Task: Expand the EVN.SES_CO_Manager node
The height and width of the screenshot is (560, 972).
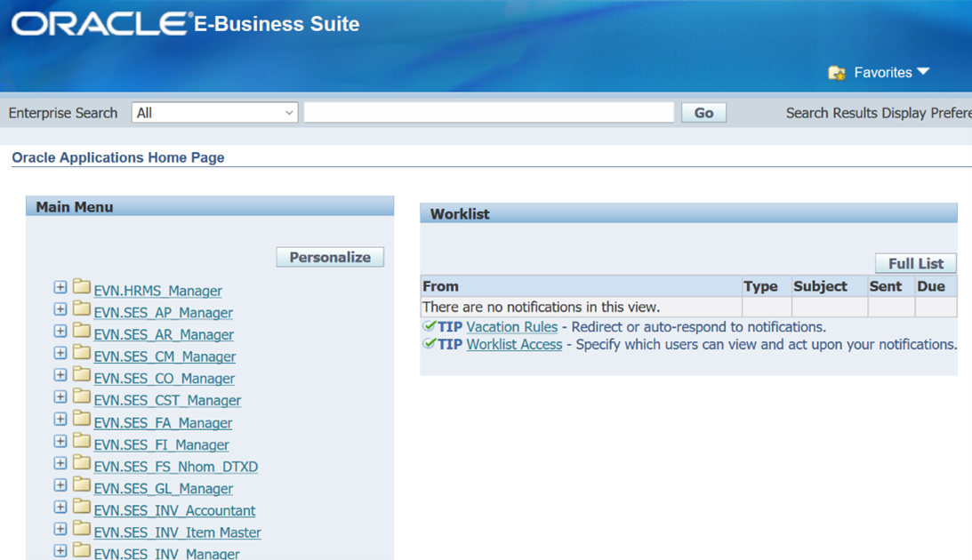Action: (x=60, y=375)
